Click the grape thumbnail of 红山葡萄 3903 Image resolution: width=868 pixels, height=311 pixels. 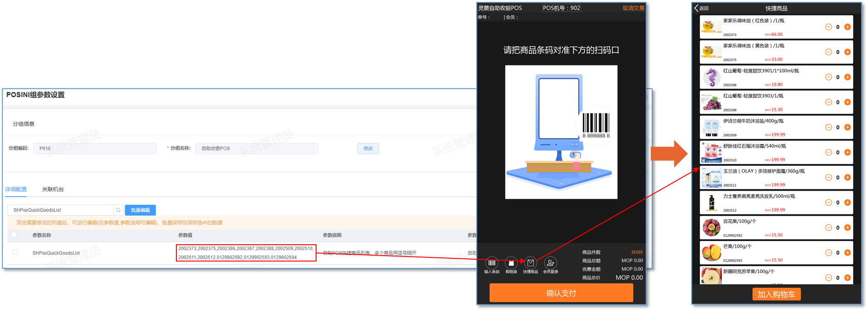point(711,102)
